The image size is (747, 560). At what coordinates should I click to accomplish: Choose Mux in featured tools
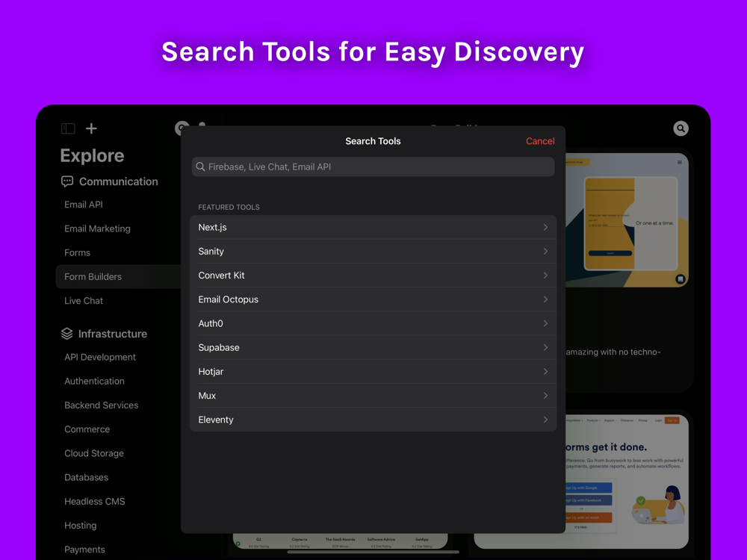[373, 396]
